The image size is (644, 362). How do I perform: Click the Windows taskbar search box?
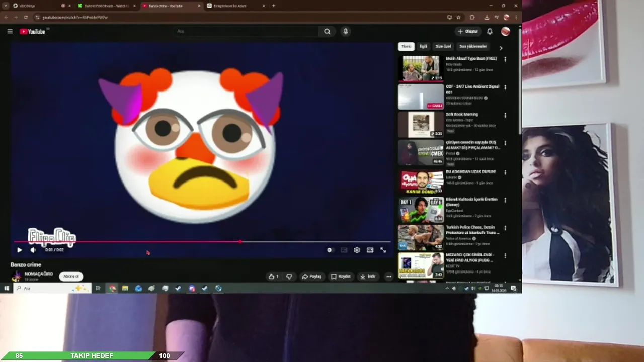[x=52, y=288]
